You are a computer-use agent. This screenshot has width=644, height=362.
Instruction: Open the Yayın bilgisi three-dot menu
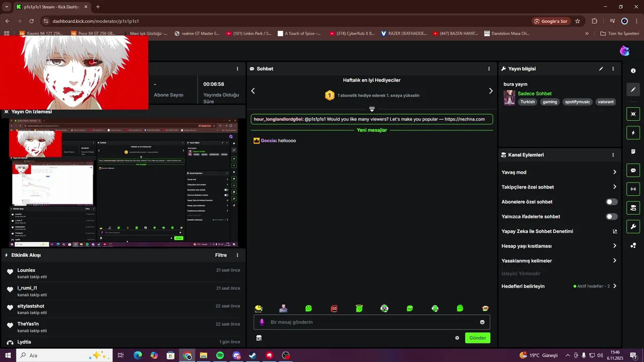click(613, 69)
